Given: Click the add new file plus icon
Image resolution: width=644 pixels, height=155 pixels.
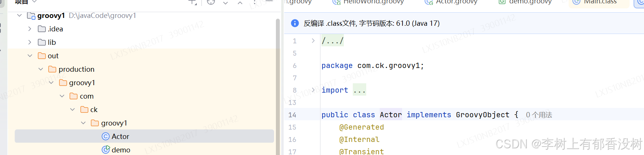Looking at the screenshot, I should [x=193, y=2].
